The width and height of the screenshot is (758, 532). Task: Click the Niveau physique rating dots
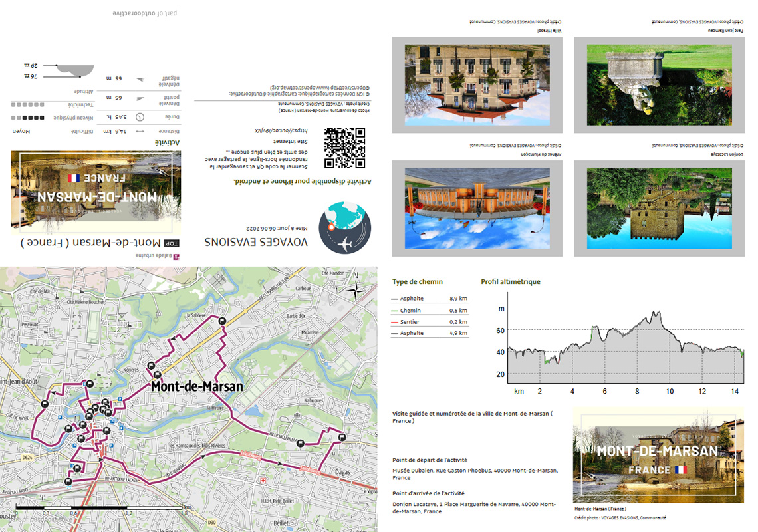click(x=27, y=118)
